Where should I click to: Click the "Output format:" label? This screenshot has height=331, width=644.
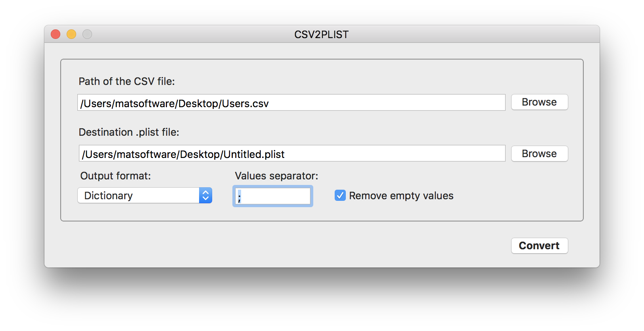click(x=115, y=176)
